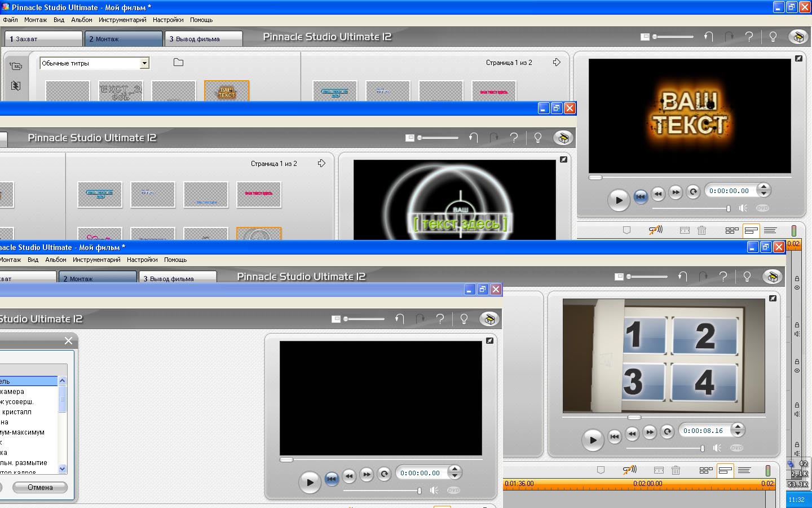Fast forward in the 1-2-3-4 player

pos(650,432)
